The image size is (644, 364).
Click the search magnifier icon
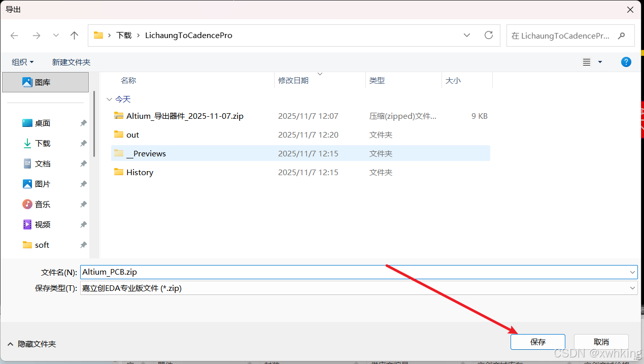(x=621, y=36)
